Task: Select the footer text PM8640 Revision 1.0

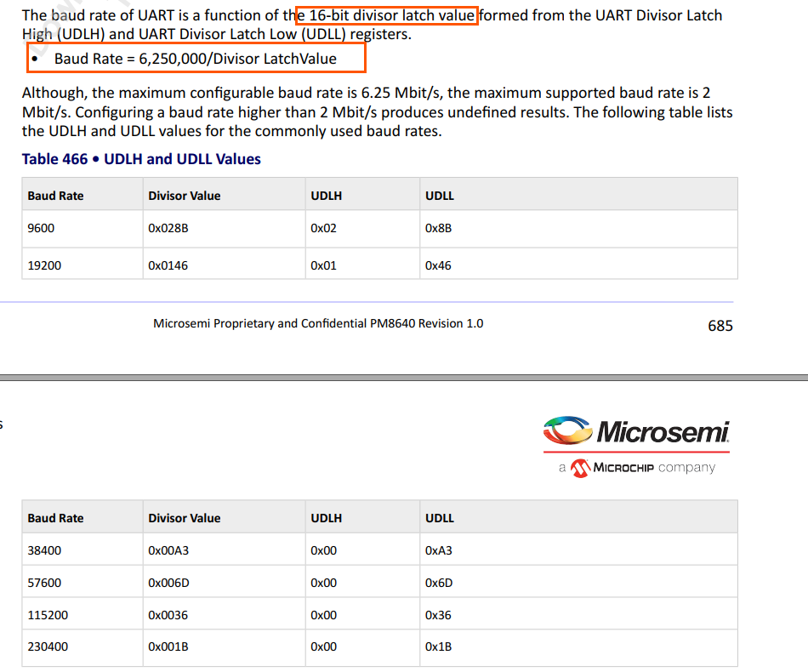Action: tap(426, 323)
